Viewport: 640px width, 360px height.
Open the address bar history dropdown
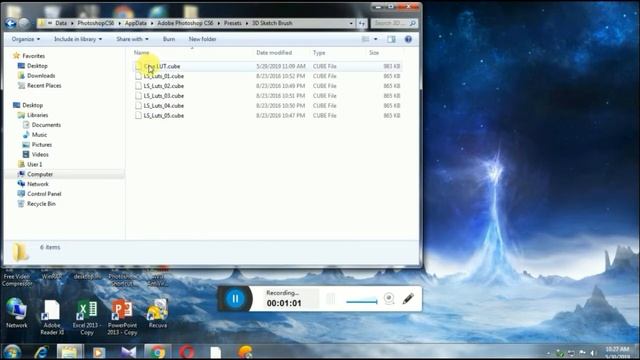coord(351,23)
